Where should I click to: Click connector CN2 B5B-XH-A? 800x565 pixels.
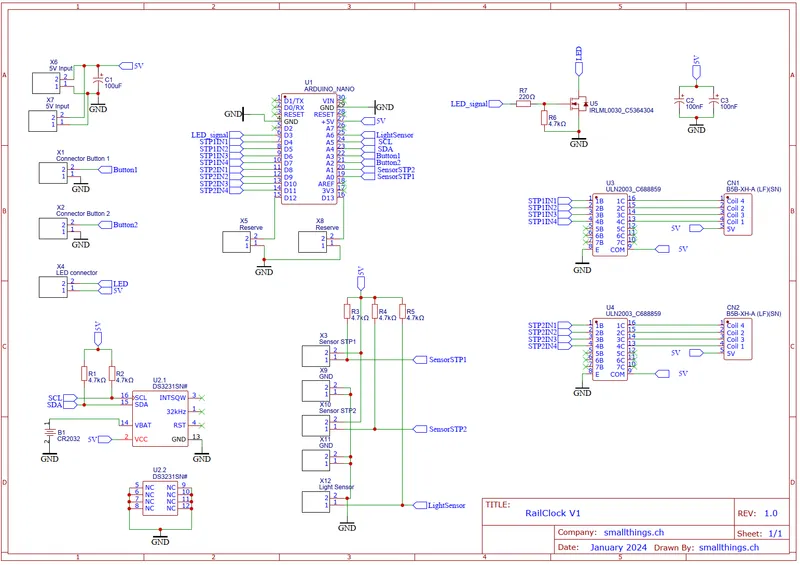737,339
